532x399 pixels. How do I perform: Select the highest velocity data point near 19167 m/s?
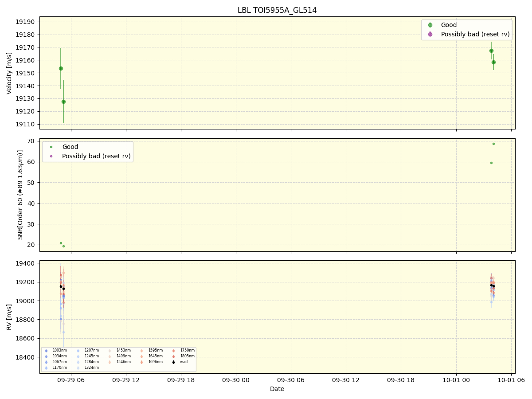pyautogui.click(x=491, y=51)
